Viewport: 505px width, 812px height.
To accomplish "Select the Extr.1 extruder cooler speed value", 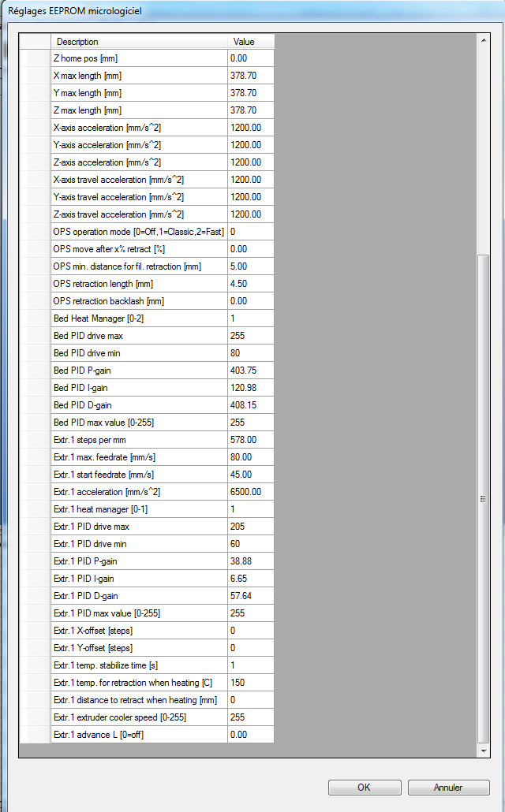I will 251,717.
